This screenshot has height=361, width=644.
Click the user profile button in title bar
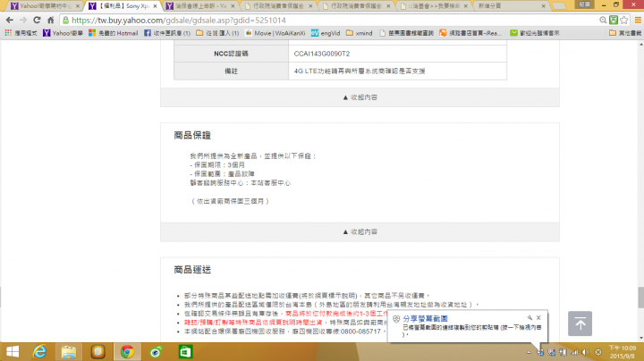click(x=584, y=4)
